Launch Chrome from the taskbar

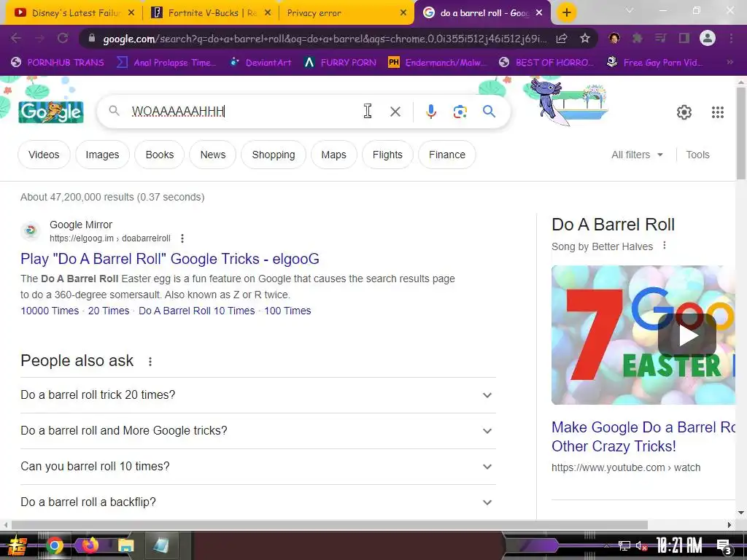click(55, 545)
